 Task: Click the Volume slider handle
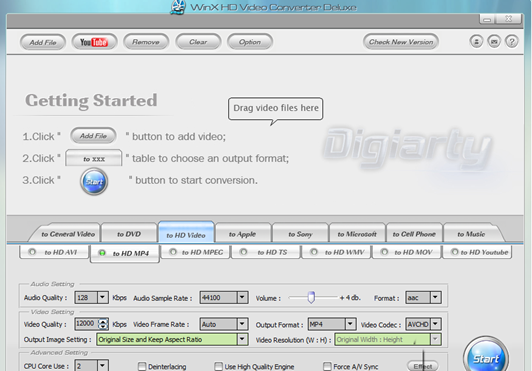(311, 297)
